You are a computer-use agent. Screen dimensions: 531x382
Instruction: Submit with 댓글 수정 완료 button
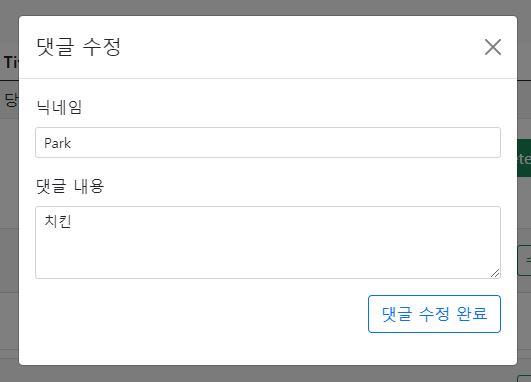tap(434, 314)
